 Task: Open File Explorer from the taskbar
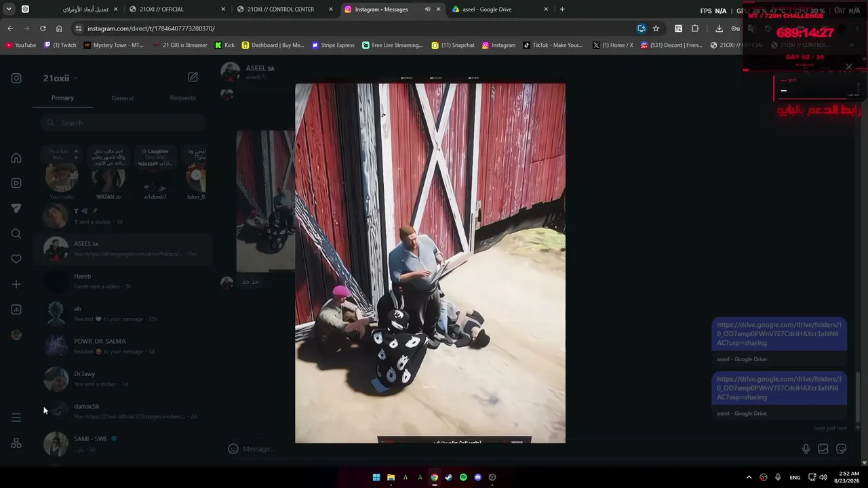pyautogui.click(x=391, y=477)
